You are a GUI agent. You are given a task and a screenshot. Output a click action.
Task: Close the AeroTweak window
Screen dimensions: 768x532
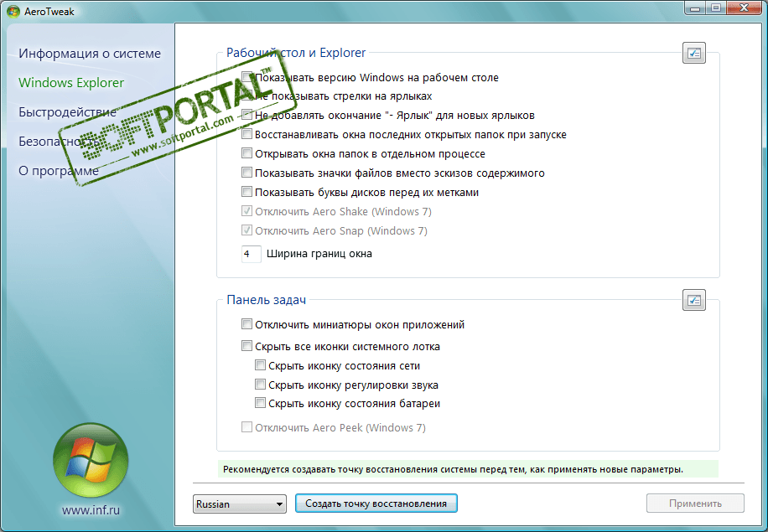pos(744,8)
